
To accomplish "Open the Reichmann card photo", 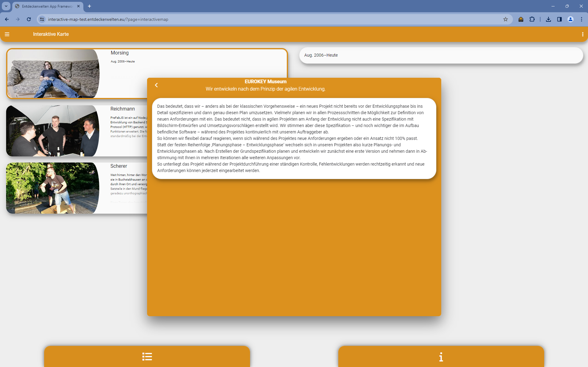I will 53,131.
